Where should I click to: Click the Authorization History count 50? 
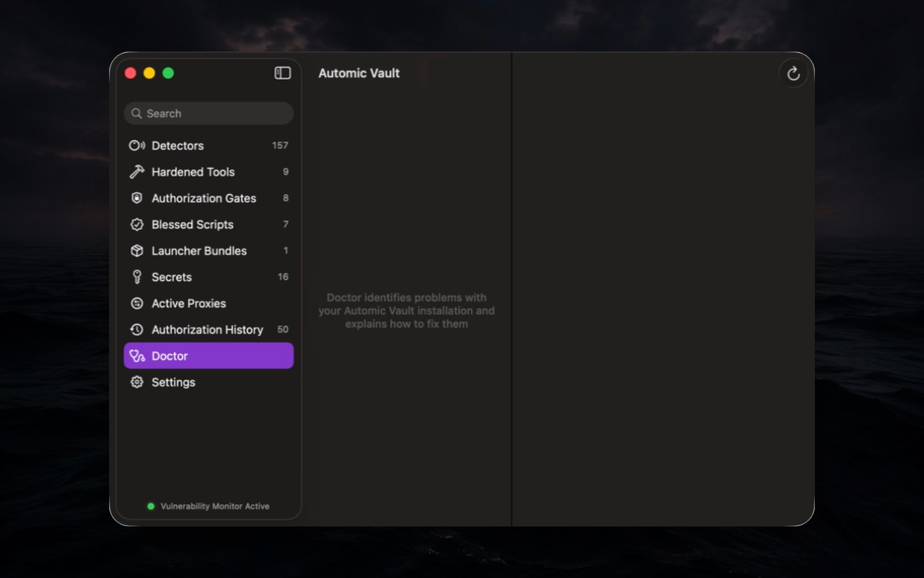283,329
